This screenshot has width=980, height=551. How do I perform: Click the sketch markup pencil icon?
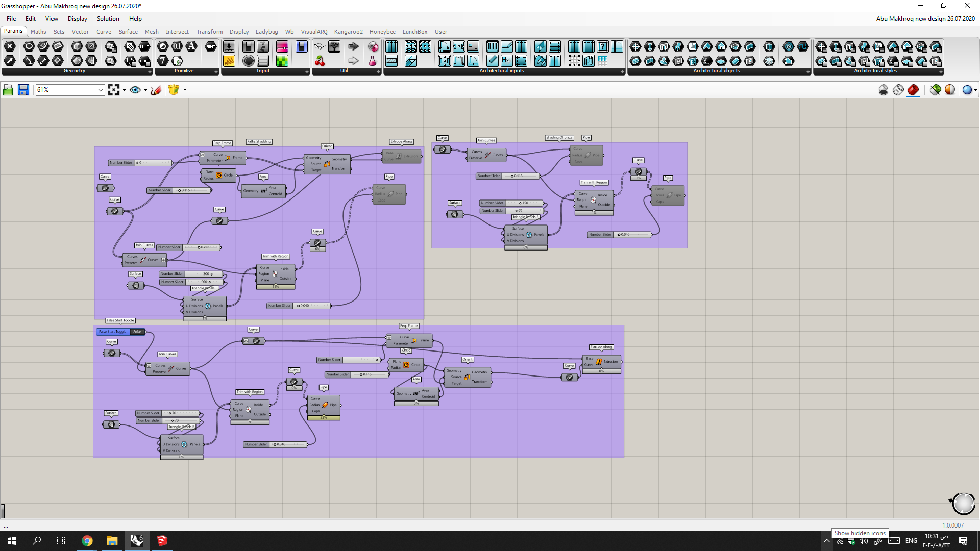(x=156, y=90)
